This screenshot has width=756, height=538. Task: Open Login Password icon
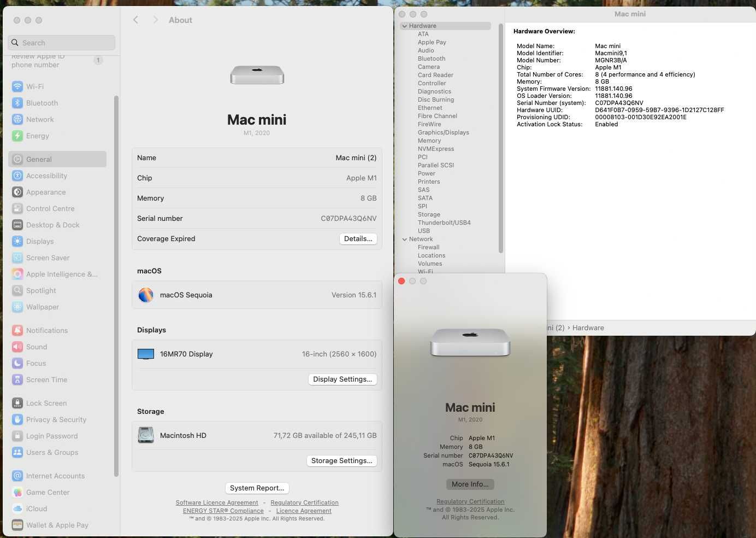point(17,436)
